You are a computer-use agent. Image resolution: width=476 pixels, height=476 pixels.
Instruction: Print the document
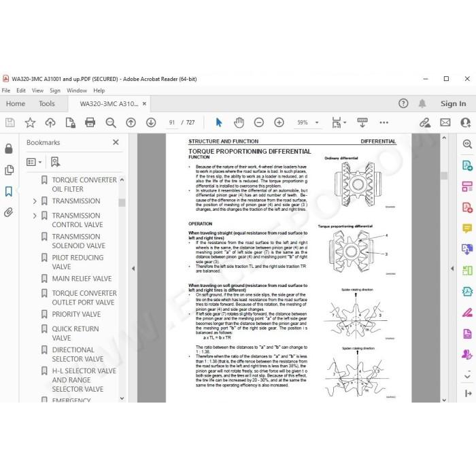pos(90,122)
